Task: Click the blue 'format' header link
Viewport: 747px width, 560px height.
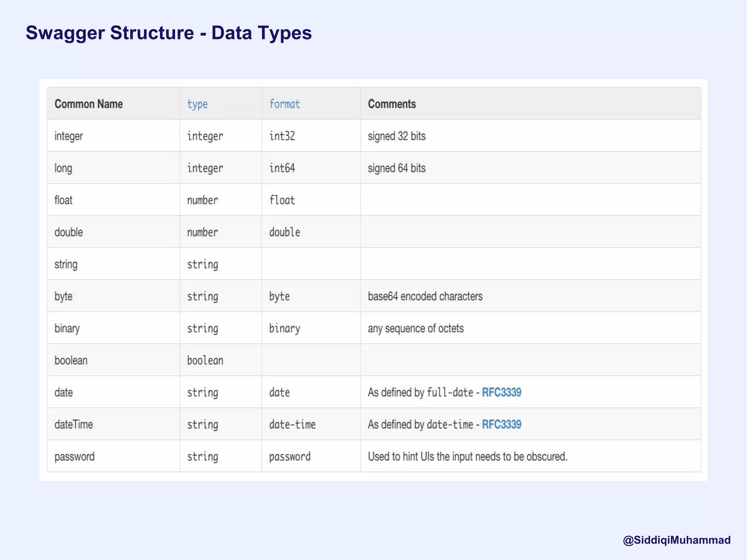Action: tap(285, 104)
